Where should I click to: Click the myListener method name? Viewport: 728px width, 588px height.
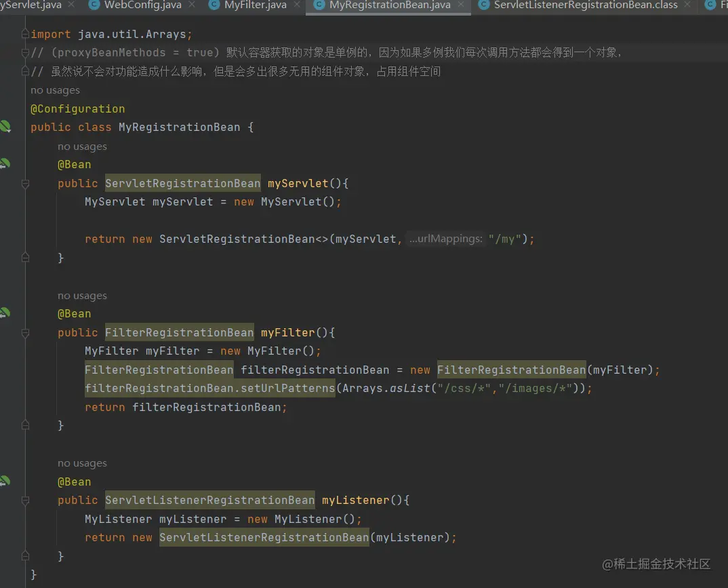356,501
